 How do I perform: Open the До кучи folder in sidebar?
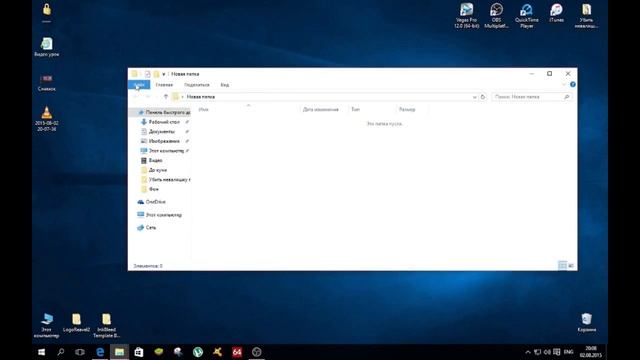tap(158, 170)
